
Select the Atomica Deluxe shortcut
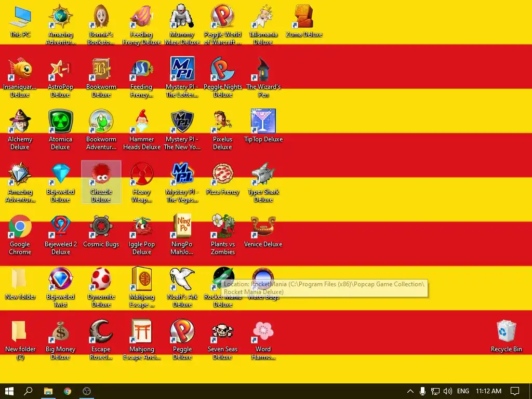coord(60,129)
